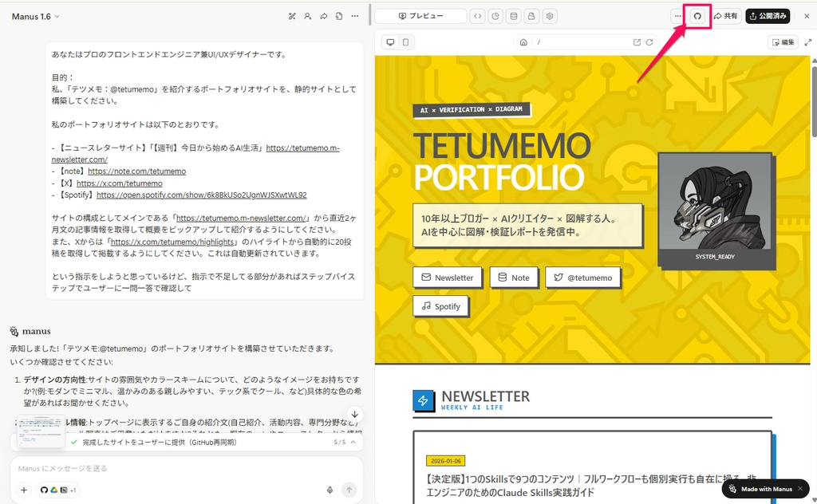
Task: Open the lock/secrets tab
Action: tap(531, 16)
